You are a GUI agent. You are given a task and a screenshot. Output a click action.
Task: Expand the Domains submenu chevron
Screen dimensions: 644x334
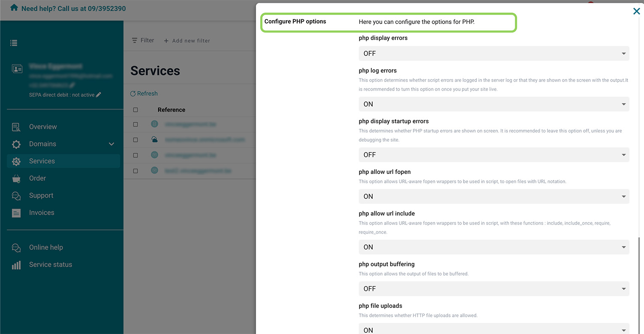tap(111, 144)
